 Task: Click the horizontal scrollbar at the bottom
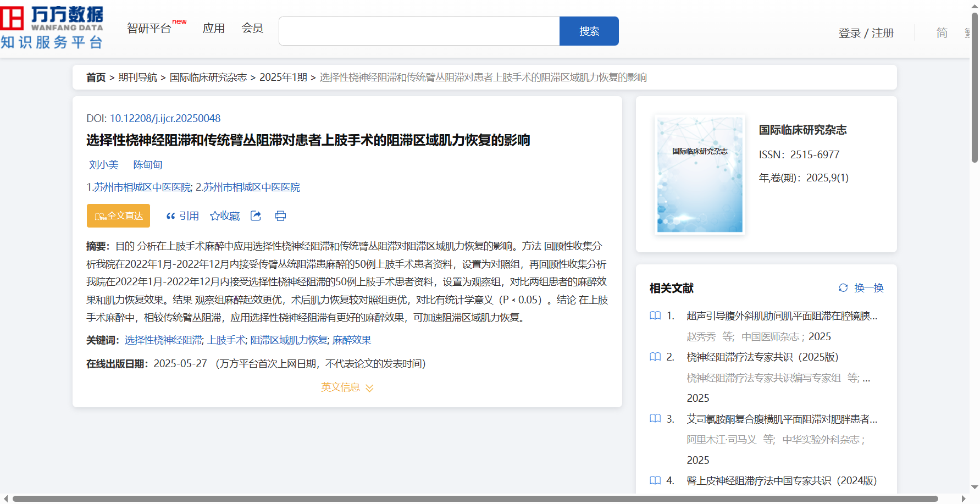(475, 499)
